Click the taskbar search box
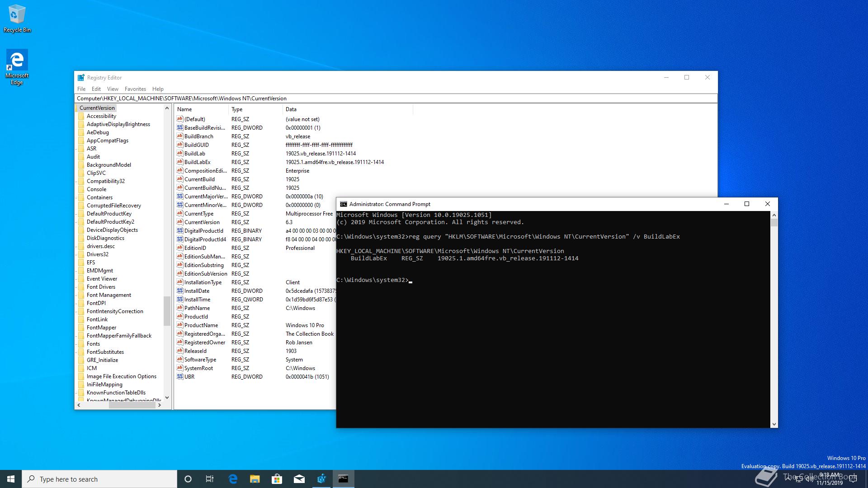This screenshot has height=488, width=868. pos(99,479)
